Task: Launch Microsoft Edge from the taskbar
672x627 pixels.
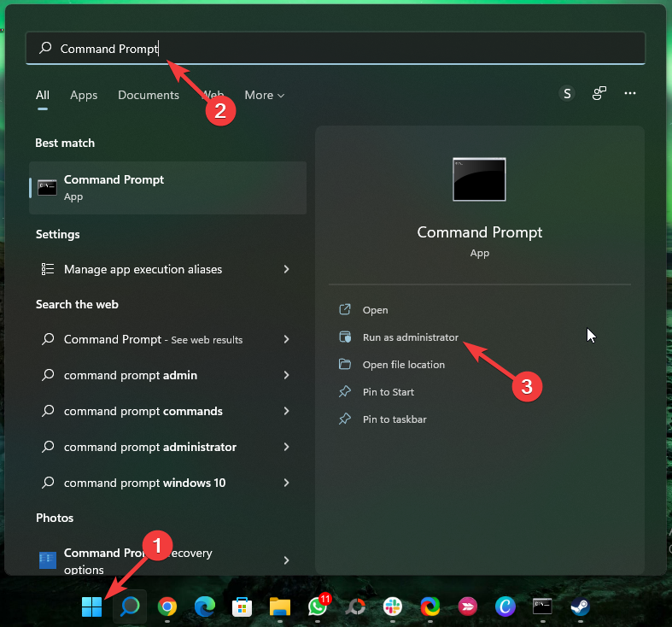Action: (x=205, y=606)
